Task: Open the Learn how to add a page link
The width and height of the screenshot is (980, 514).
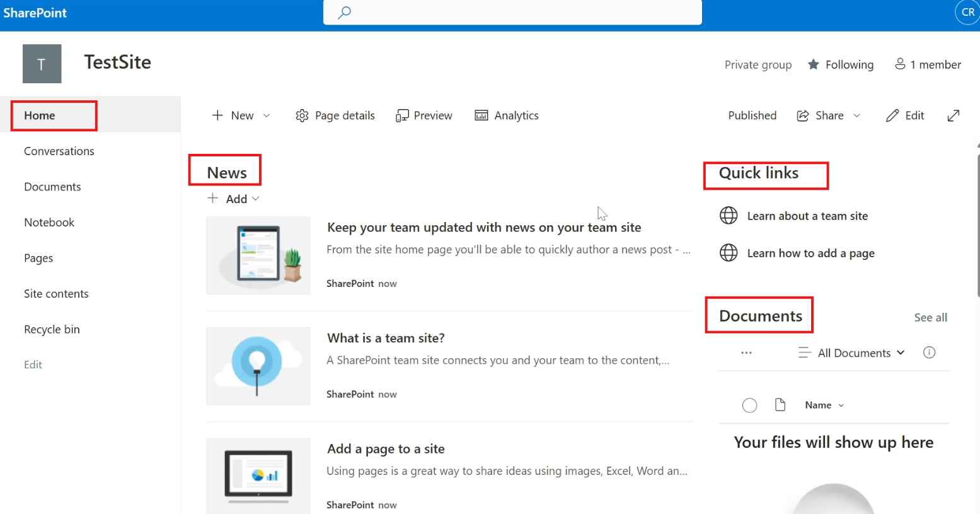Action: 810,253
